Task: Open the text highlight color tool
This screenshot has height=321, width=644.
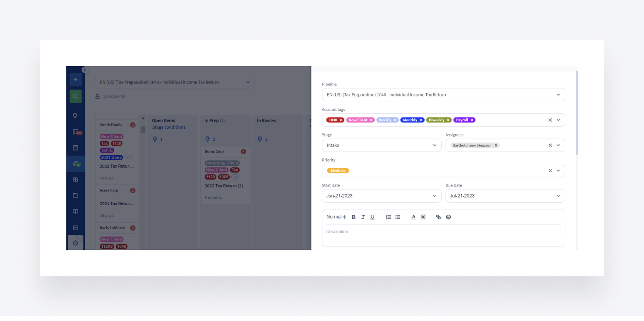Action: coord(423,217)
